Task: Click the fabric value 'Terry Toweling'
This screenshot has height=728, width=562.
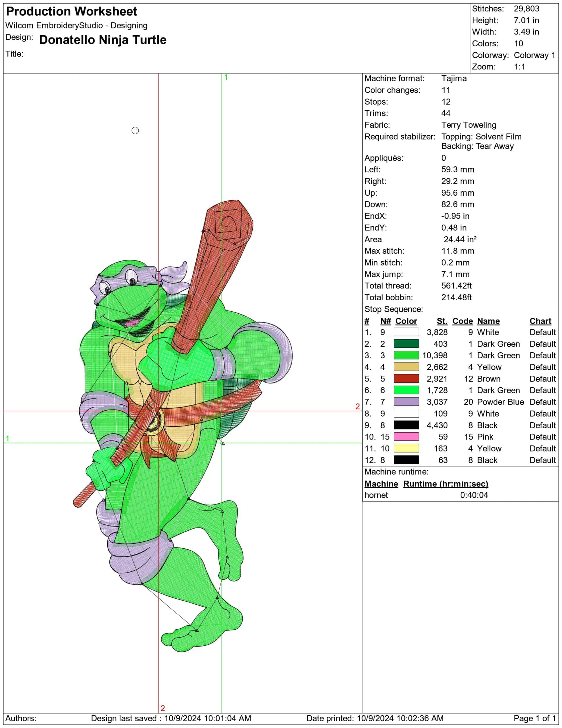Action: click(469, 125)
